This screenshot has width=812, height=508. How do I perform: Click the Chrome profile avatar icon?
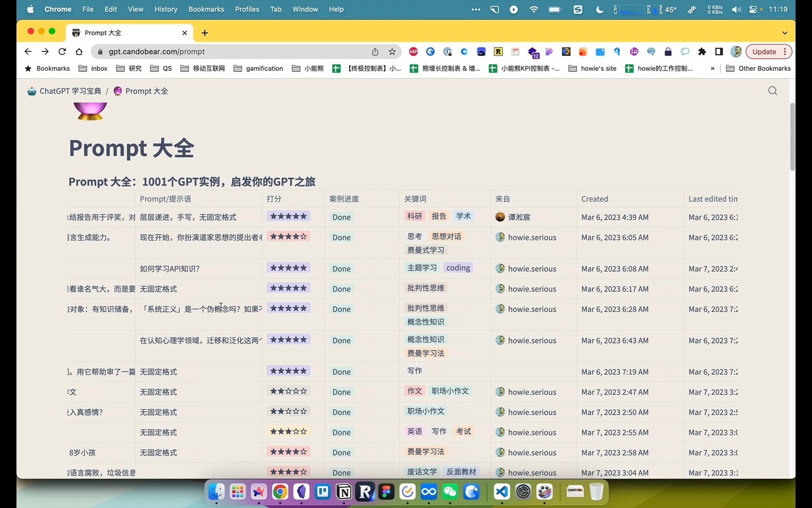click(x=736, y=52)
